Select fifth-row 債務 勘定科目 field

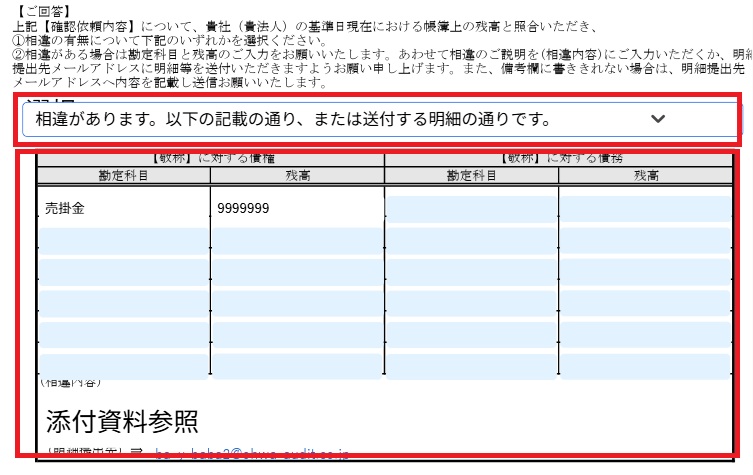pos(471,335)
